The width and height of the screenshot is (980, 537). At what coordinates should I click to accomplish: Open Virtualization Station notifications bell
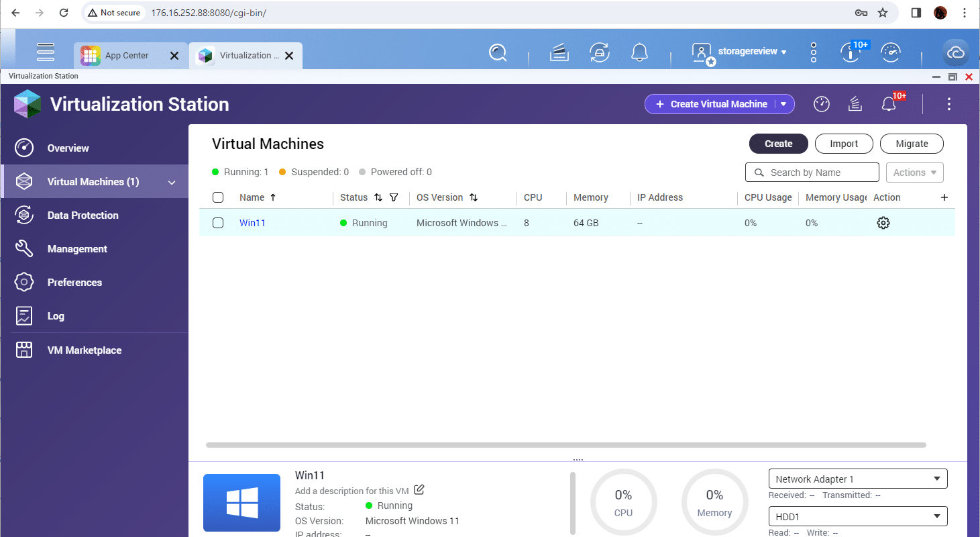[x=889, y=104]
